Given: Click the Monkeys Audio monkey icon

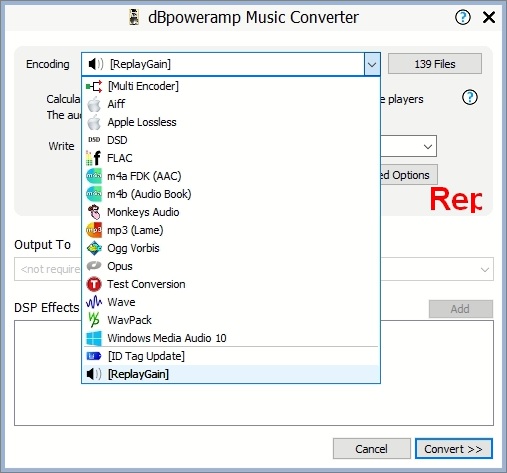Looking at the screenshot, I should click(94, 212).
